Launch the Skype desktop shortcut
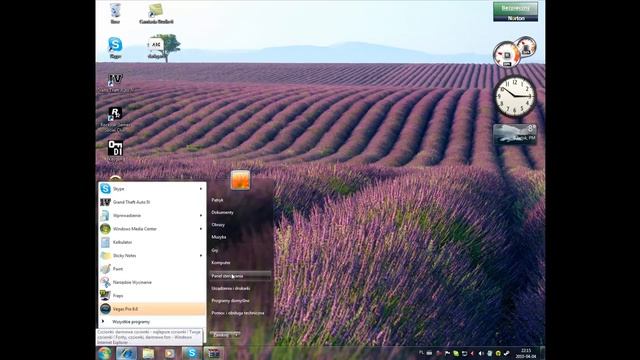The image size is (640, 360). click(115, 46)
